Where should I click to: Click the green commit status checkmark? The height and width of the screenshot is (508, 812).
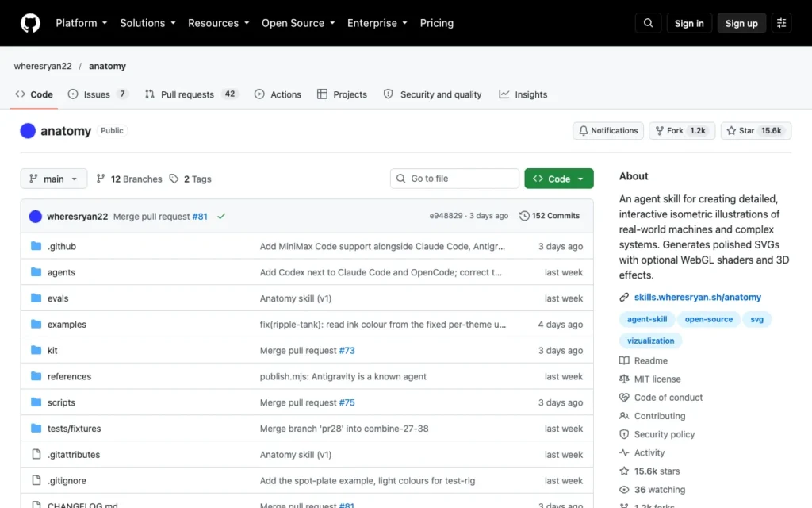point(221,216)
